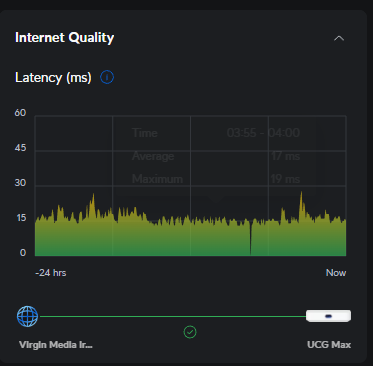Click the 30 ms axis label
The height and width of the screenshot is (366, 373).
coord(20,183)
